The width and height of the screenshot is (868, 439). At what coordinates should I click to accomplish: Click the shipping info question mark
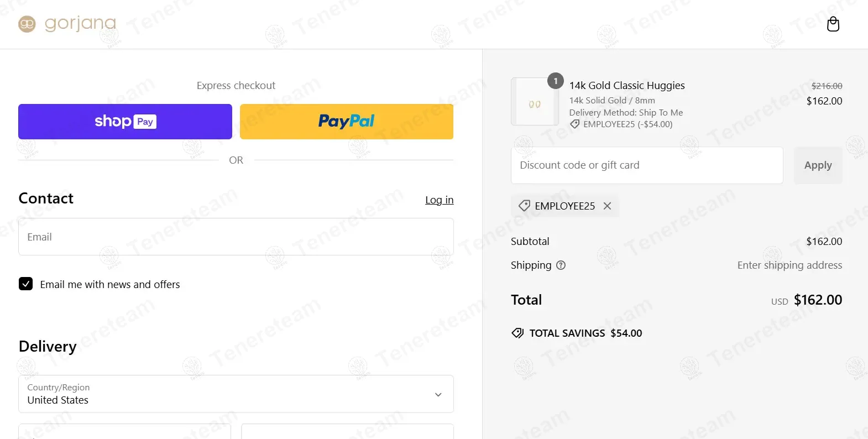561,265
